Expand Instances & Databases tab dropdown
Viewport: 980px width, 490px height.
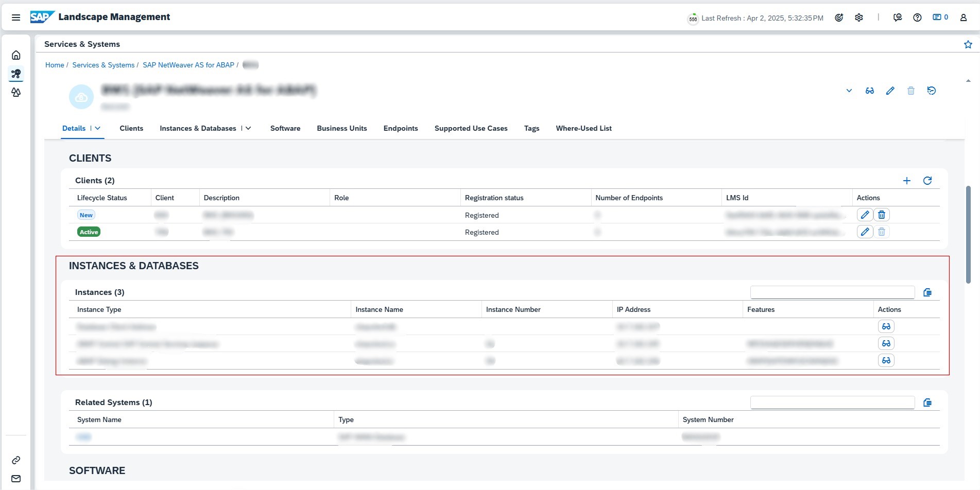pos(248,128)
